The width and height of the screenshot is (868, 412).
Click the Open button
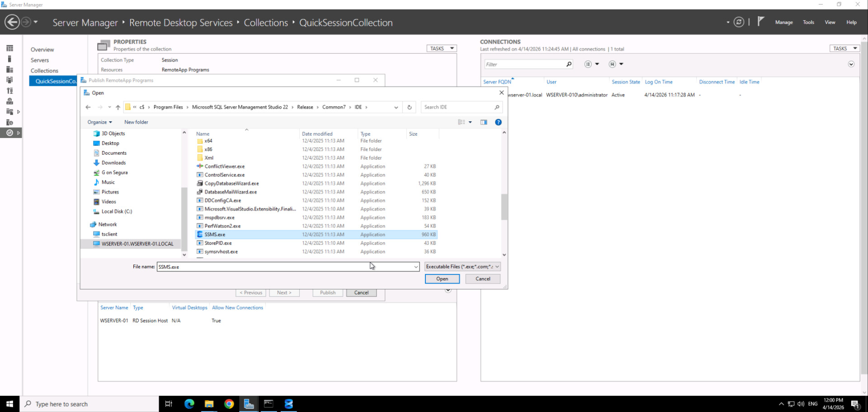click(442, 279)
